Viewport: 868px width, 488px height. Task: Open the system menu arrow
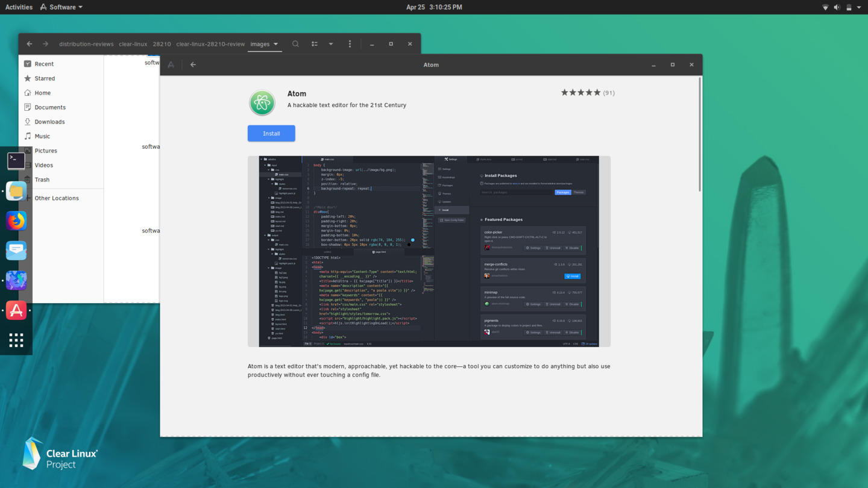(859, 7)
